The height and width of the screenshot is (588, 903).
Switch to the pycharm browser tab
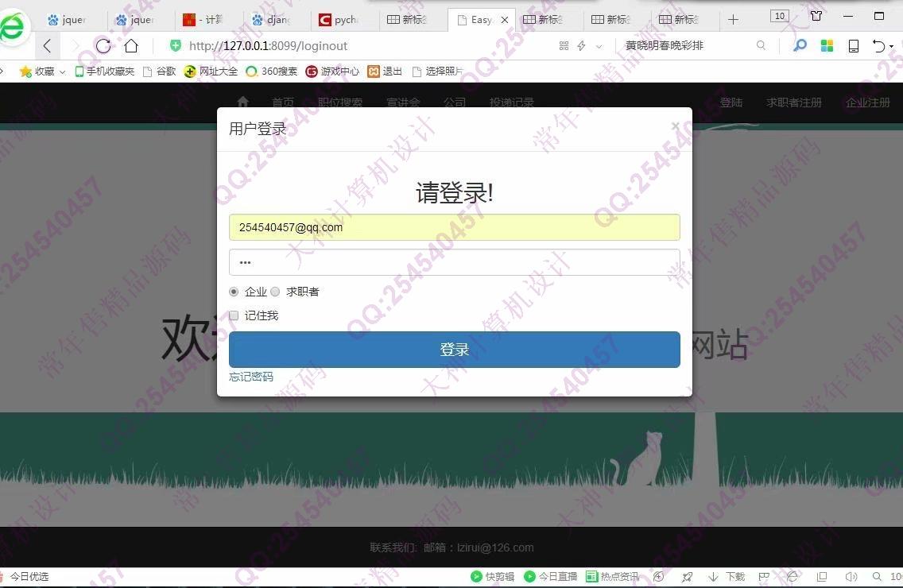point(338,19)
